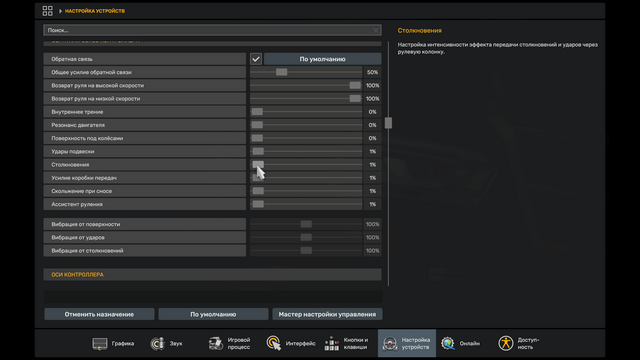640x360 pixels.
Task: Select Вибрация от ударов label
Action: click(x=78, y=238)
